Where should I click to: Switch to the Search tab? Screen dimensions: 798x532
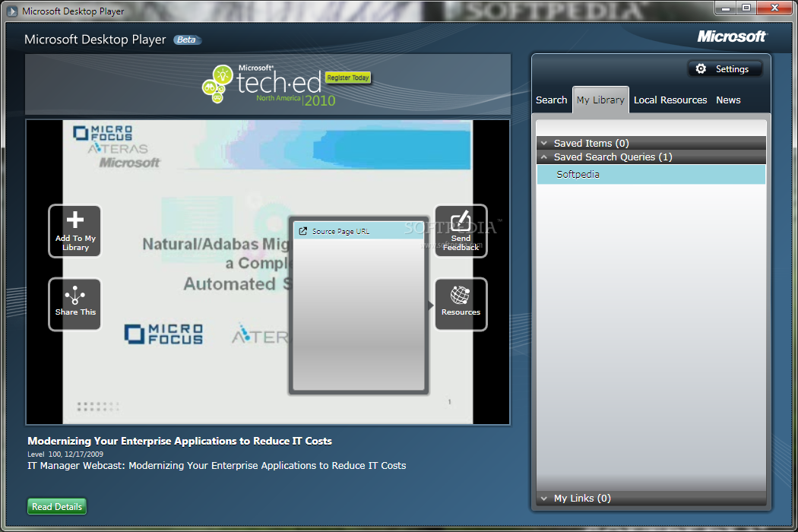[551, 100]
